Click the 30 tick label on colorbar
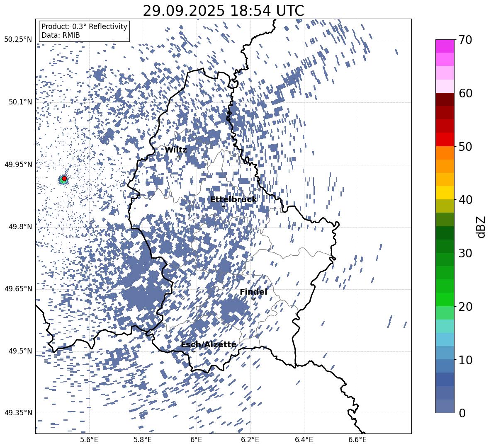The image size is (491, 448). (465, 253)
